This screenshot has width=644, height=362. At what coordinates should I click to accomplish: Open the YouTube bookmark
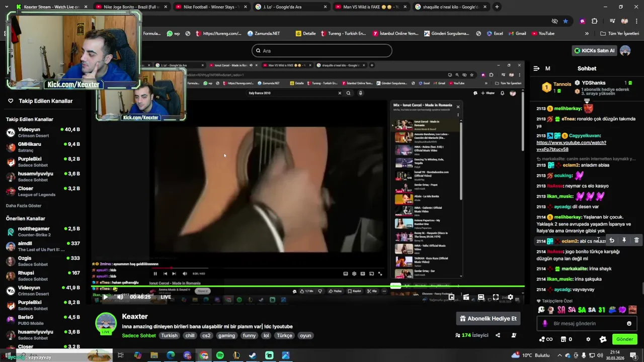click(542, 34)
